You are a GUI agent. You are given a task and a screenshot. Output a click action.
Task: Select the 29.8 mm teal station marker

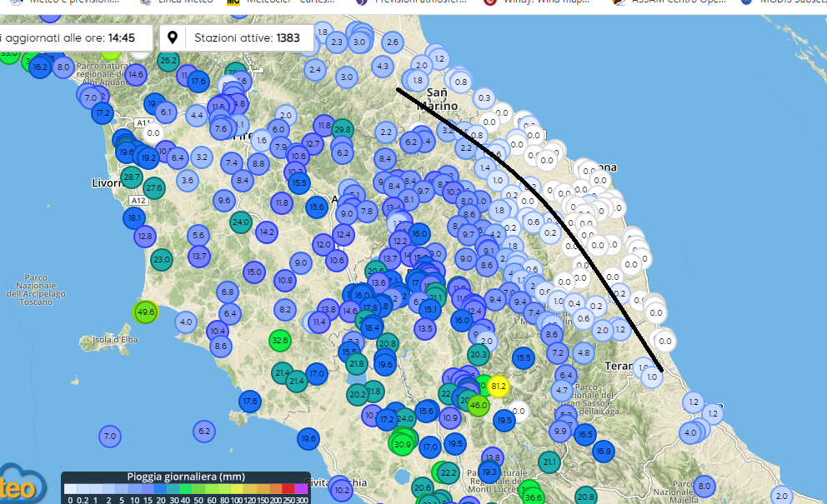point(342,129)
